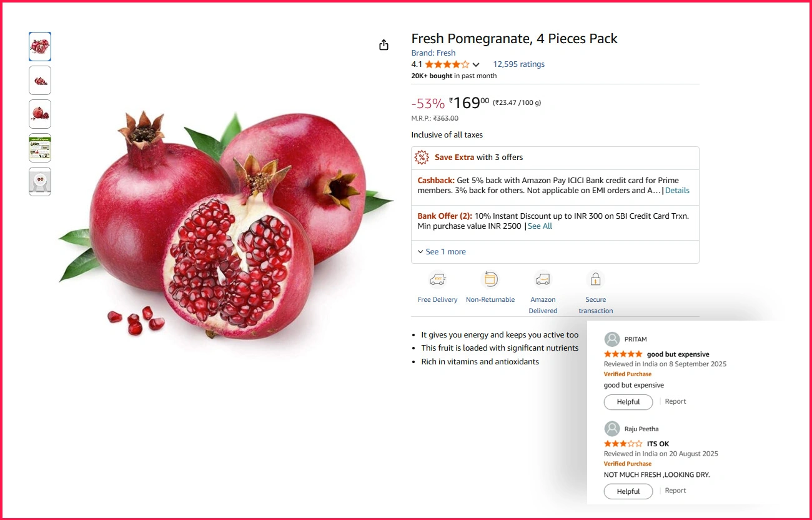
Task: Click the Non-Returnable box icon
Action: (x=490, y=279)
